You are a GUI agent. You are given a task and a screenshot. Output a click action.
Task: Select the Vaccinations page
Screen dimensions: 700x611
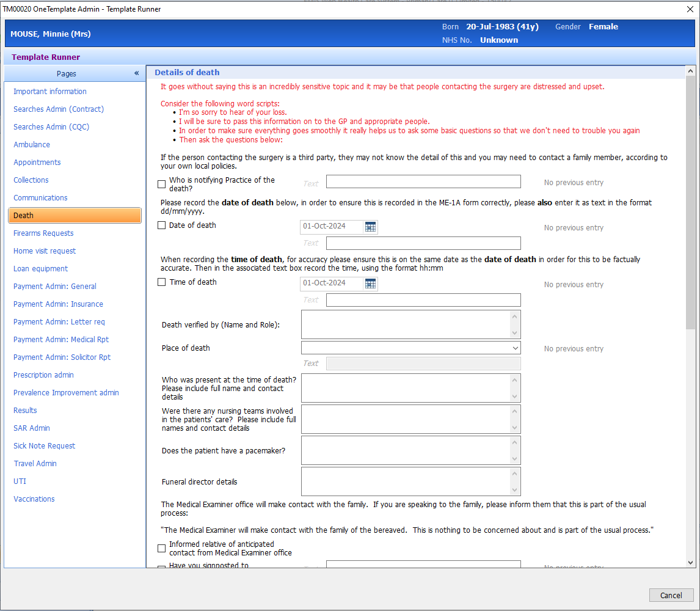click(x=34, y=499)
